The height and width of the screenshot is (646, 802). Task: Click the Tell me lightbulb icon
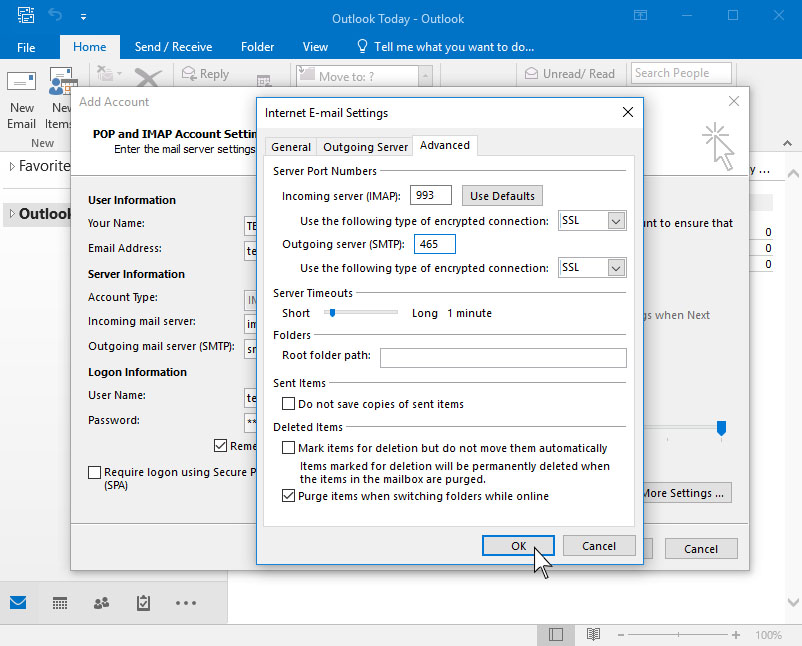pos(362,47)
